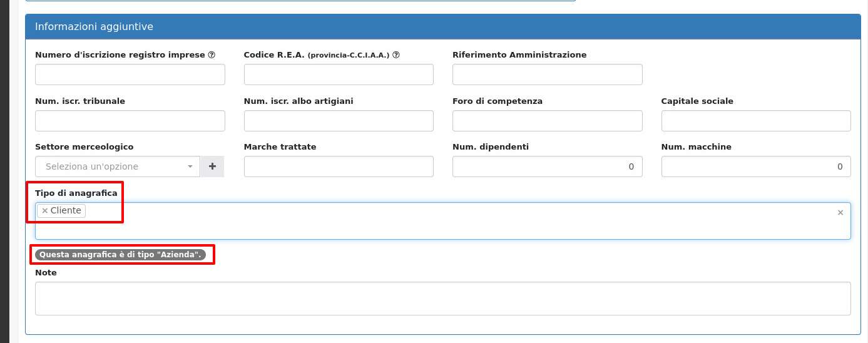868x343 pixels.
Task: Click the Capitale sociale input box
Action: tap(755, 121)
